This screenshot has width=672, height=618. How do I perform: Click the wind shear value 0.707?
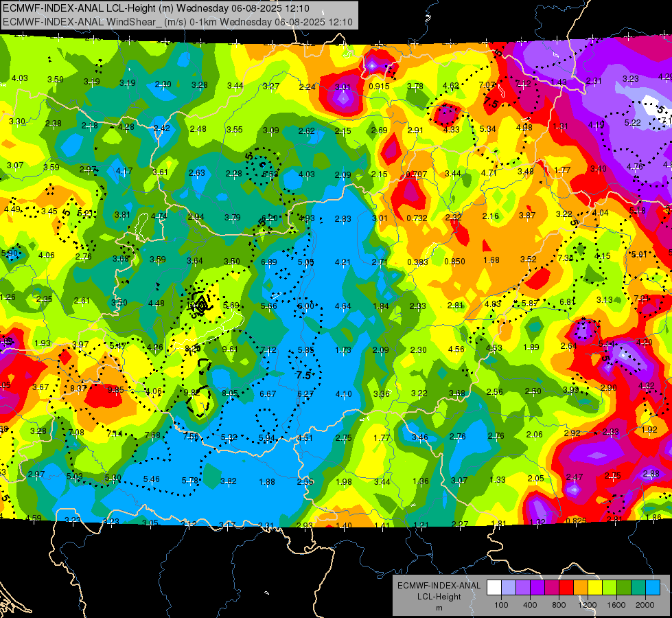[416, 174]
